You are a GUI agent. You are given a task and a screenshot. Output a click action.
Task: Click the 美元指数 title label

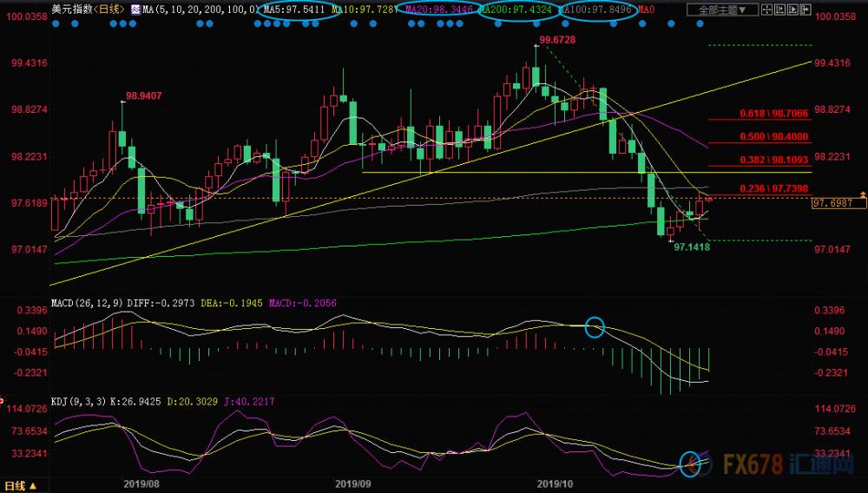pos(72,9)
